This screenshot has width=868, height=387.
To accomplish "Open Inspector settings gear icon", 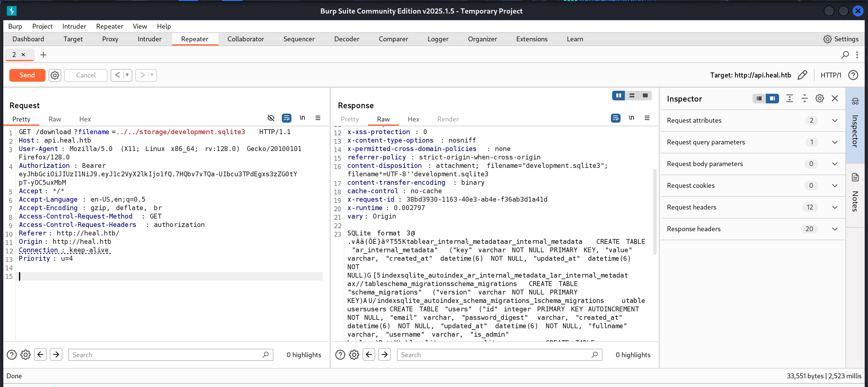I will point(819,99).
